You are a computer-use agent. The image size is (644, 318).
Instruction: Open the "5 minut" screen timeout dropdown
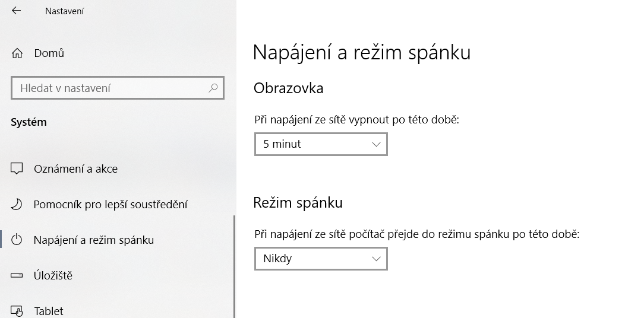320,144
